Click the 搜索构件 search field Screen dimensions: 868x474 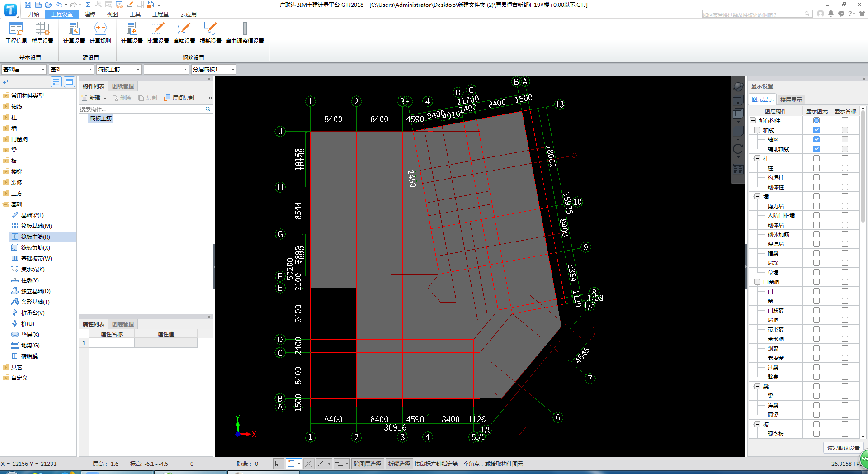pos(142,109)
